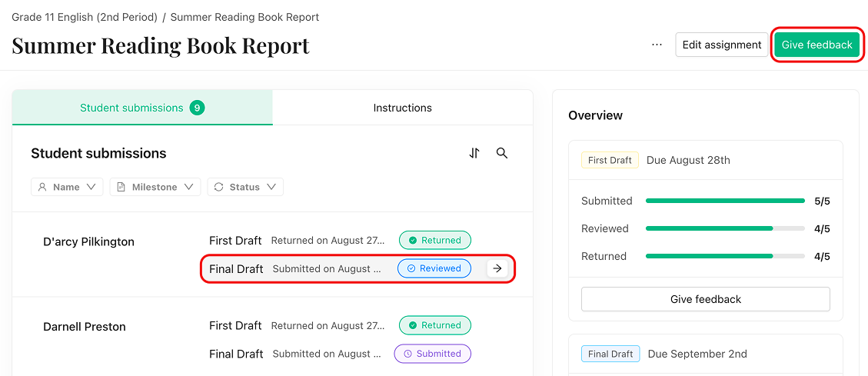Click the sort submissions arrows icon
Viewport: 868px width, 376px height.
tap(474, 153)
